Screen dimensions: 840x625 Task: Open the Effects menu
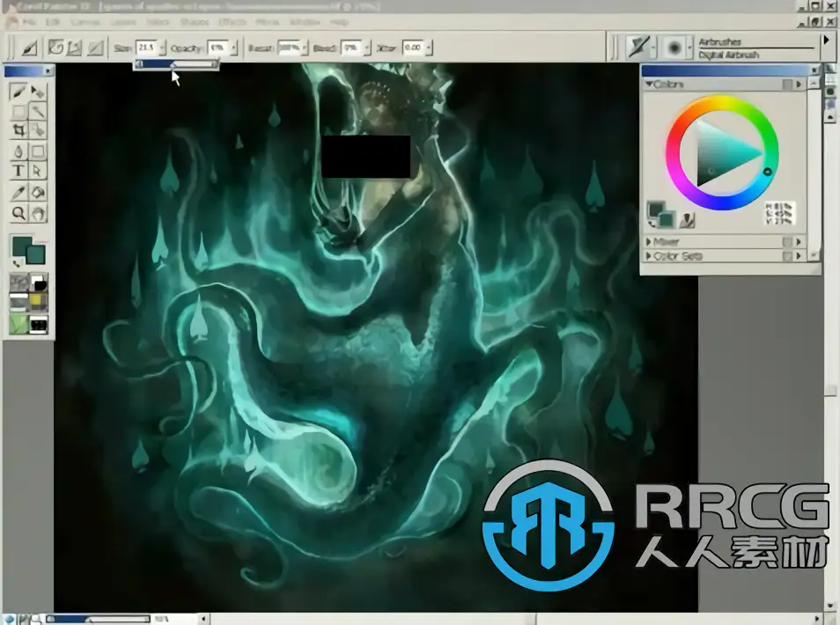[x=232, y=22]
